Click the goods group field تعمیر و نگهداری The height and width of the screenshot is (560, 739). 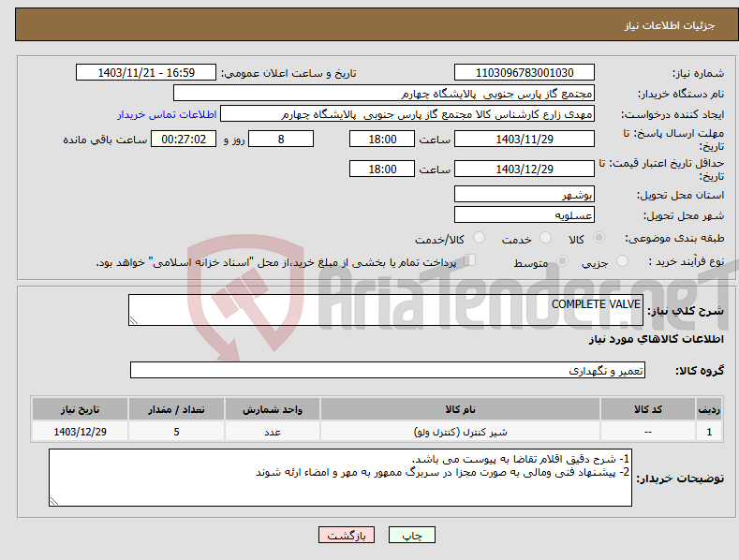click(x=388, y=370)
